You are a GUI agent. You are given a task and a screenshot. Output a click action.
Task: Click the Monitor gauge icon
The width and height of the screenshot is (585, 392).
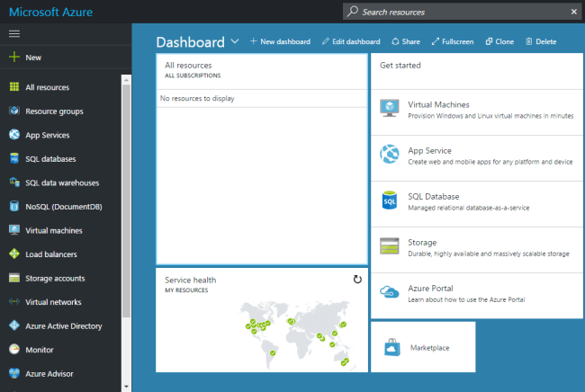coord(14,349)
